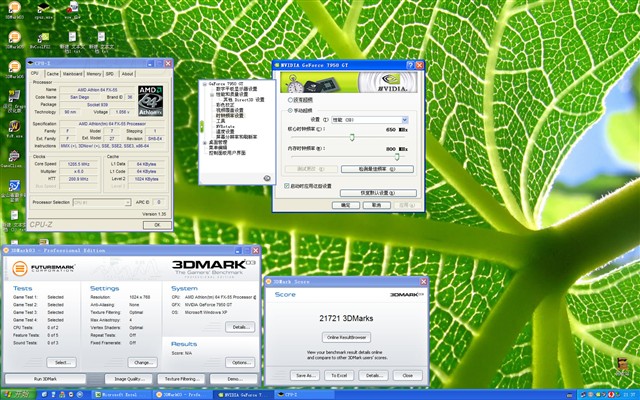Click the Change... button under Settings
The height and width of the screenshot is (400, 640).
point(143,362)
